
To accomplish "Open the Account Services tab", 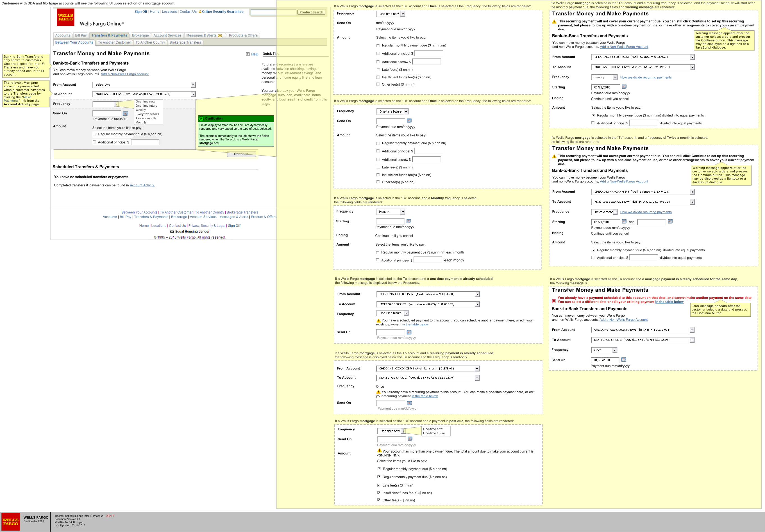I will point(167,35).
